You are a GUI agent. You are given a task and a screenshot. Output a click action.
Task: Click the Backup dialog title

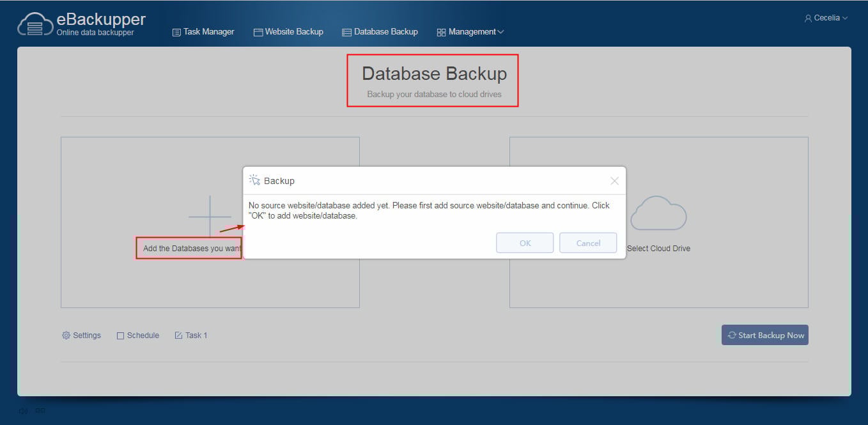pyautogui.click(x=279, y=181)
